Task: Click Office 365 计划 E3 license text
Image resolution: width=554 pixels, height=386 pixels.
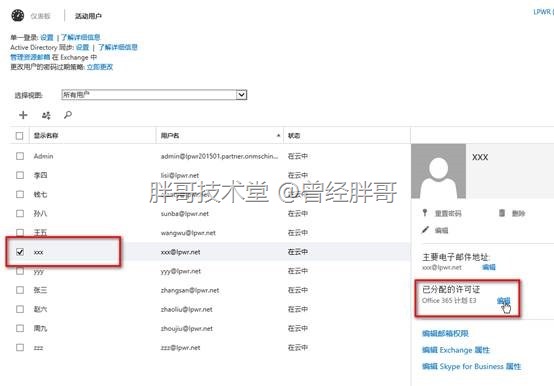Action: pos(449,301)
